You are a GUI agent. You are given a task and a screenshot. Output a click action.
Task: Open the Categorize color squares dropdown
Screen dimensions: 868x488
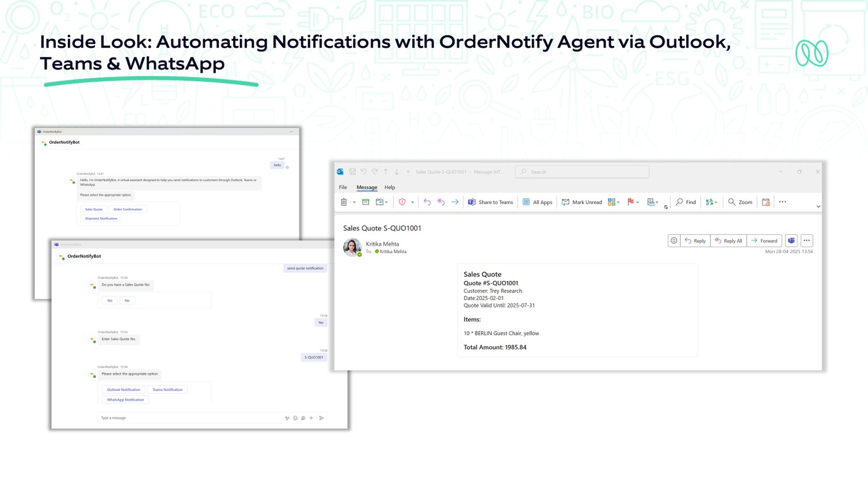pos(614,202)
